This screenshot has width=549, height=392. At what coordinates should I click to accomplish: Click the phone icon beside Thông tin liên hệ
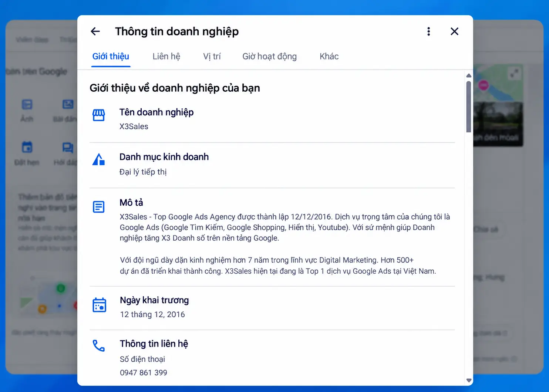pos(98,346)
